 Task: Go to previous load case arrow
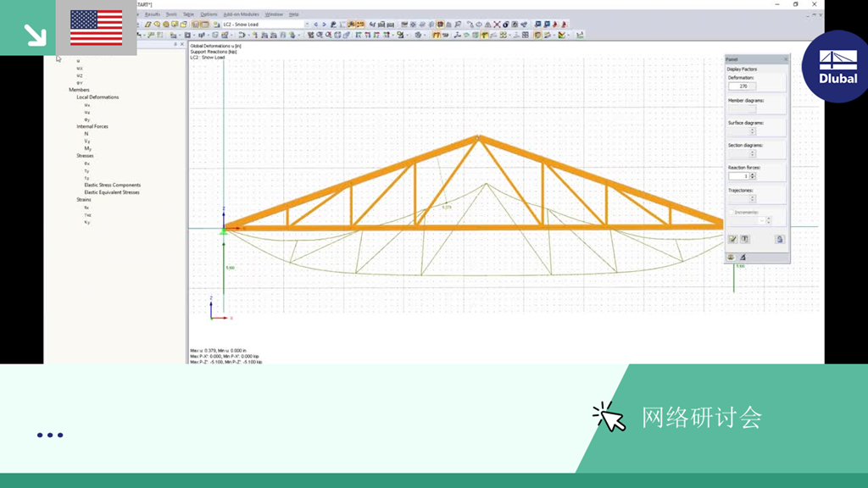coord(315,25)
